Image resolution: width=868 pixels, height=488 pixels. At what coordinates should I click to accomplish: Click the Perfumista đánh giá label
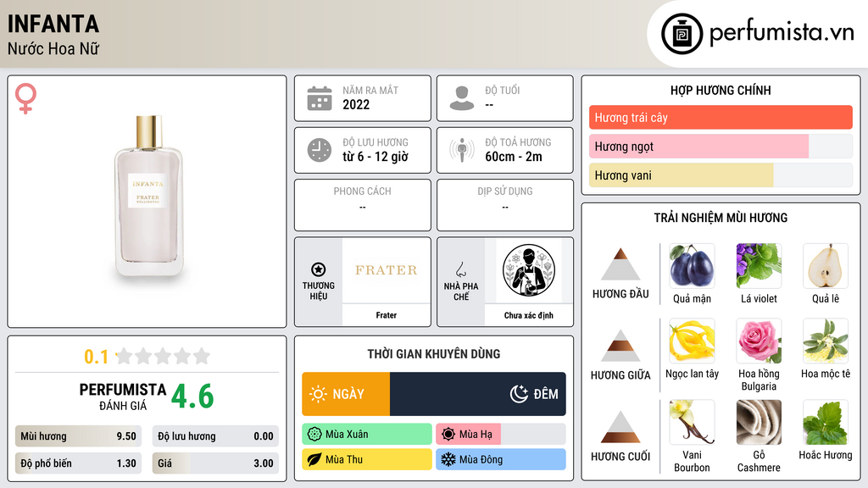coord(123,397)
